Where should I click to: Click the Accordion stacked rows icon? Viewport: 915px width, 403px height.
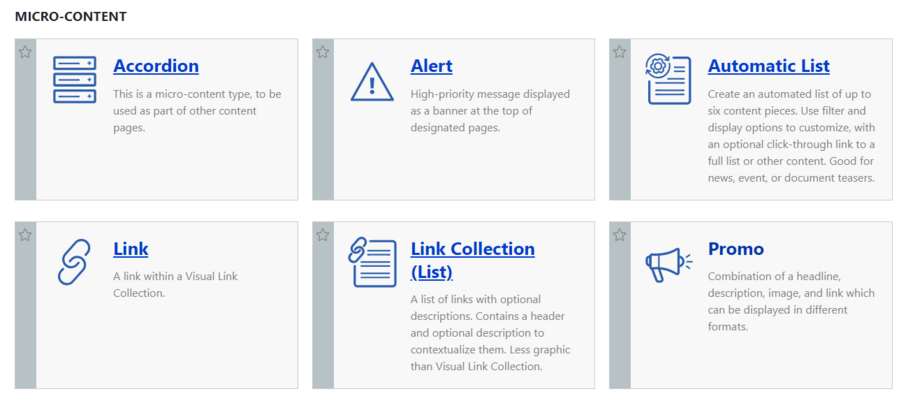(75, 79)
